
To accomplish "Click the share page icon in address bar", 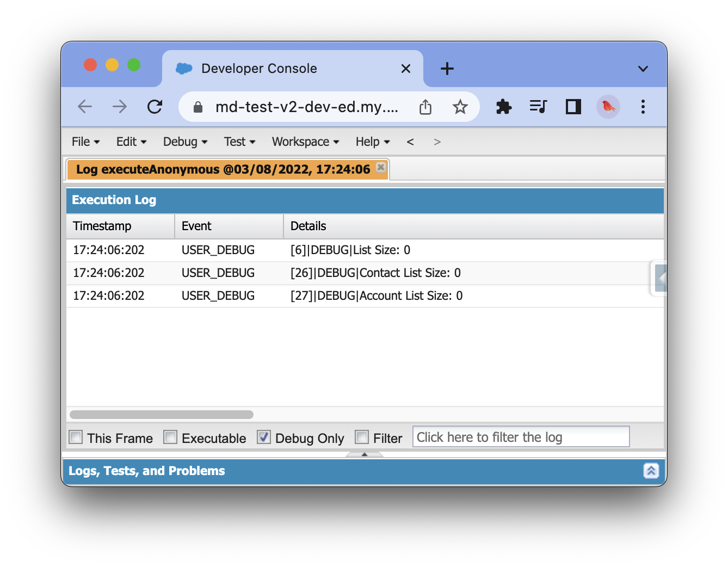I will (x=425, y=107).
